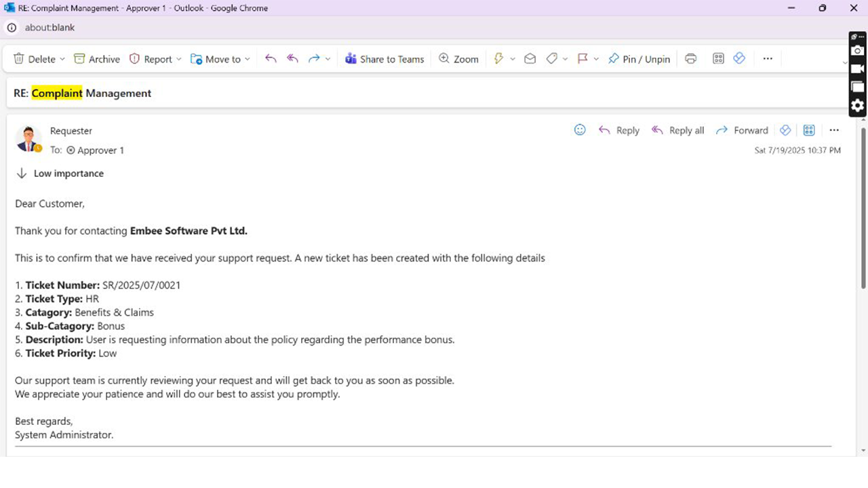Viewport: 868px width, 488px height.
Task: Click the camera screenshot icon in side panel
Action: 858,51
